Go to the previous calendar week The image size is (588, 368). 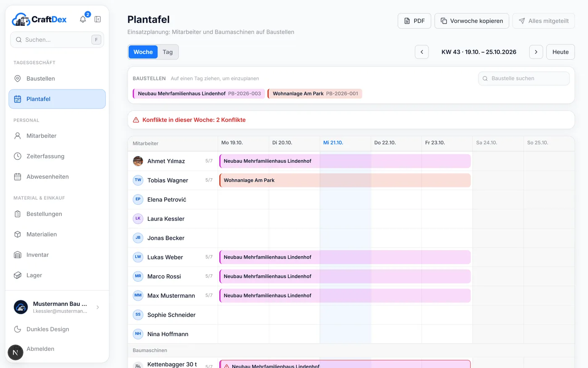point(422,52)
